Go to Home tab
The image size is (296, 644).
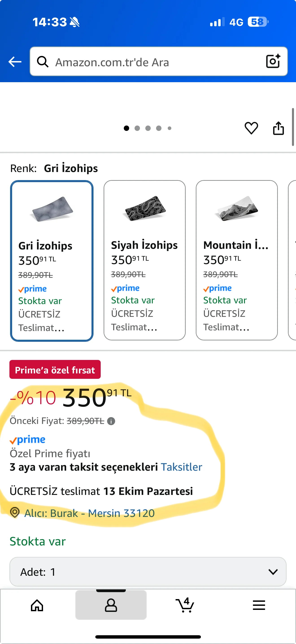tap(37, 605)
